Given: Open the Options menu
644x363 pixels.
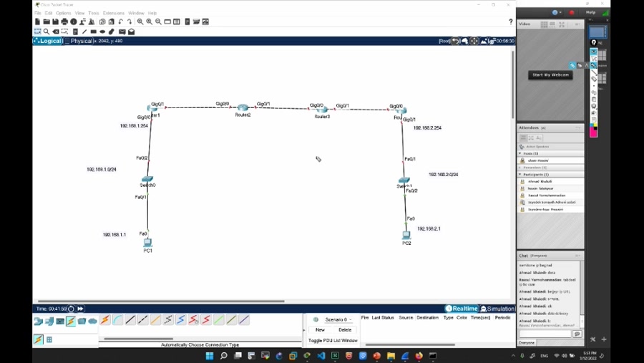Looking at the screenshot, I should point(63,13).
